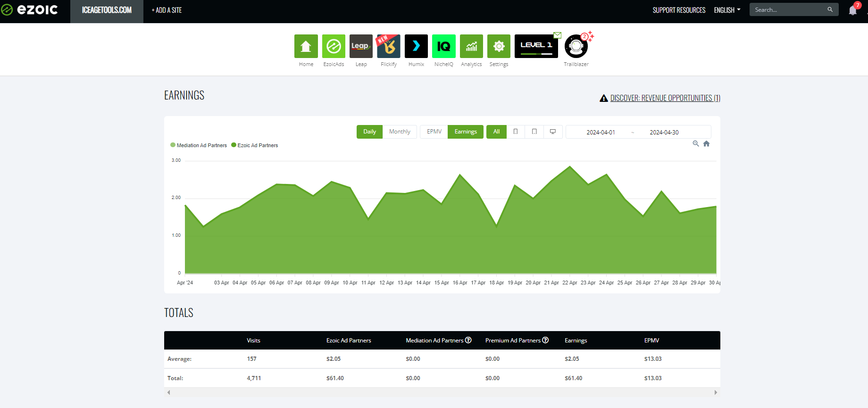
Task: Go to the Analytics icon
Action: pyautogui.click(x=471, y=46)
